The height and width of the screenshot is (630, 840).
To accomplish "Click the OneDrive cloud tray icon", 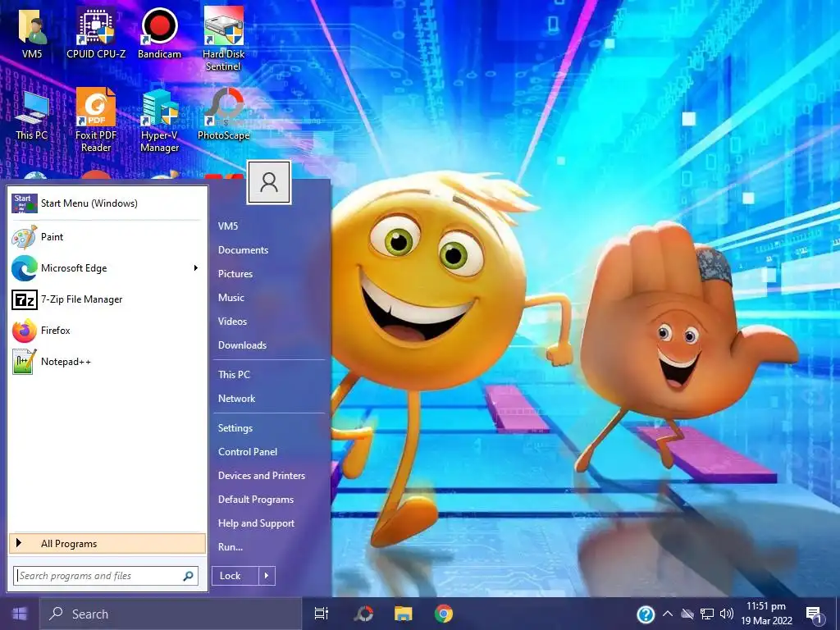I will click(687, 614).
